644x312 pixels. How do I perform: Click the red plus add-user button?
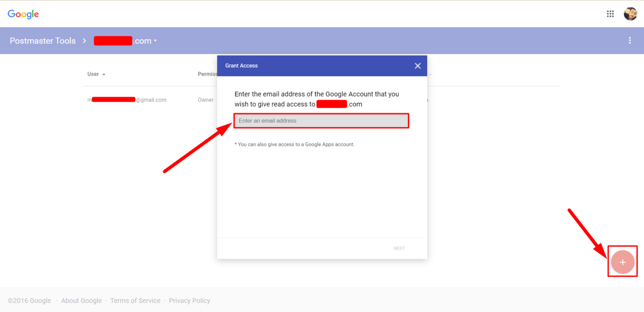point(623,262)
